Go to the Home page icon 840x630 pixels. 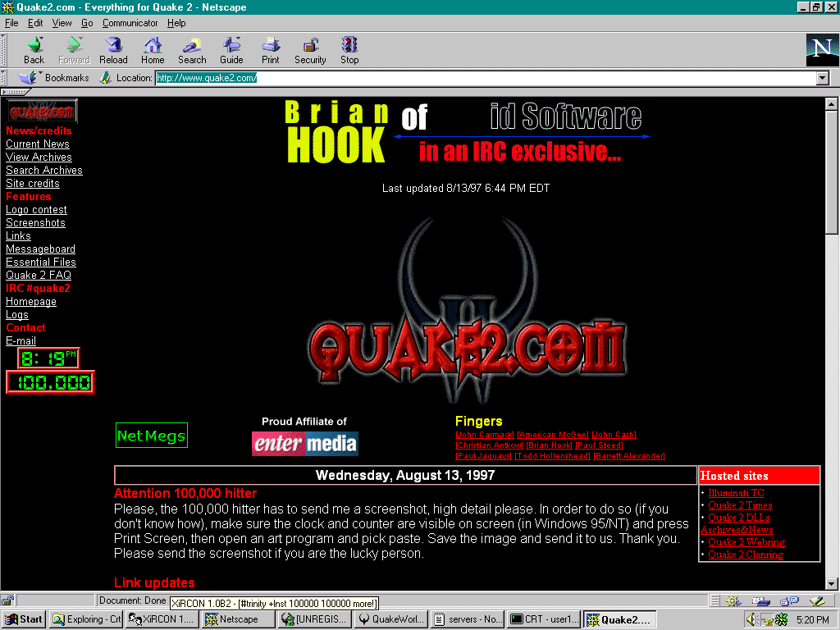153,50
